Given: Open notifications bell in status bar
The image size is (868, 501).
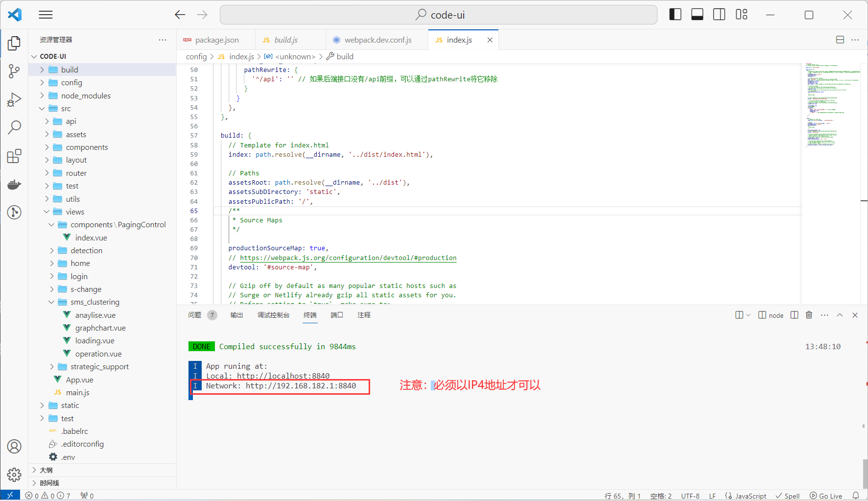Looking at the screenshot, I should (856, 496).
